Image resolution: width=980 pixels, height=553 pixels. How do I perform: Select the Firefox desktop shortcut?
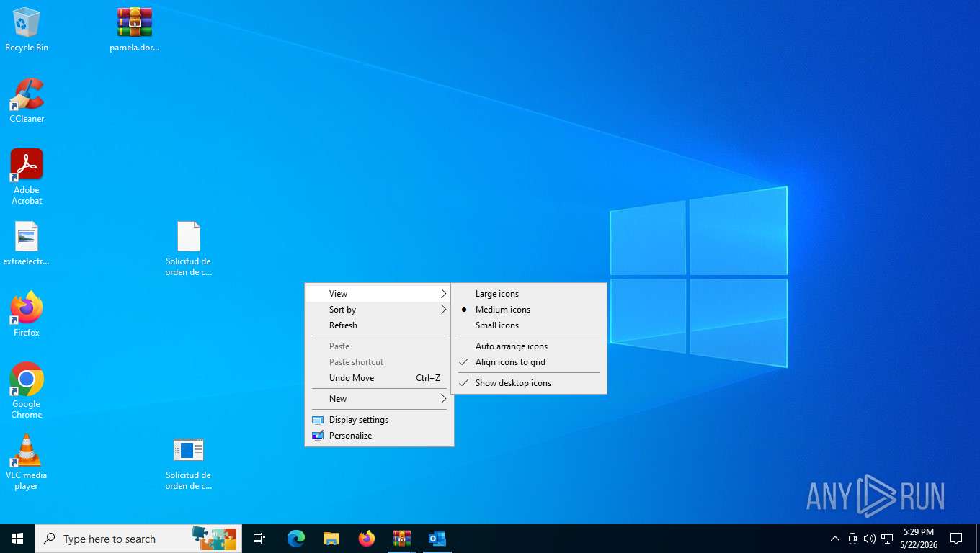pyautogui.click(x=27, y=314)
